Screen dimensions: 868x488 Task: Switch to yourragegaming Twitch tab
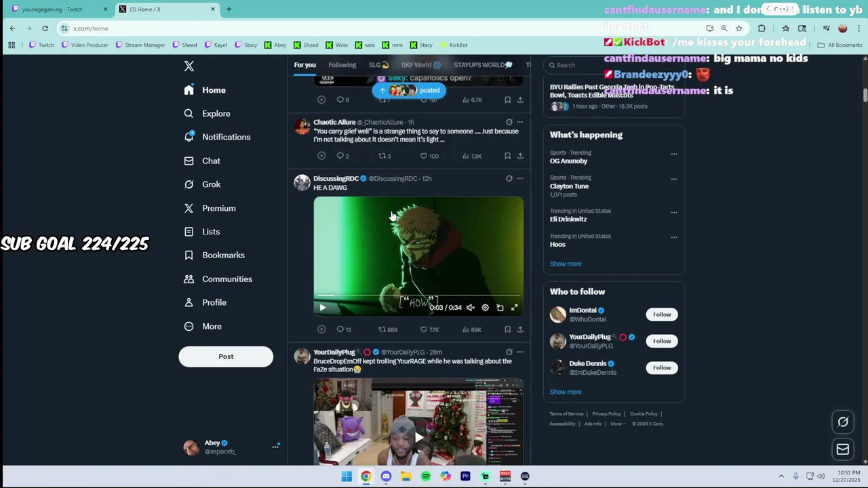coord(61,9)
